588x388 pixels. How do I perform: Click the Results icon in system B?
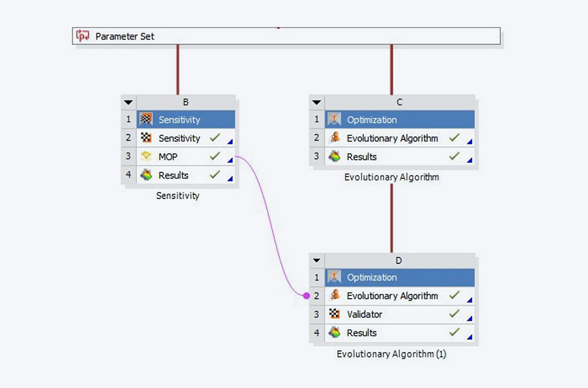(146, 175)
